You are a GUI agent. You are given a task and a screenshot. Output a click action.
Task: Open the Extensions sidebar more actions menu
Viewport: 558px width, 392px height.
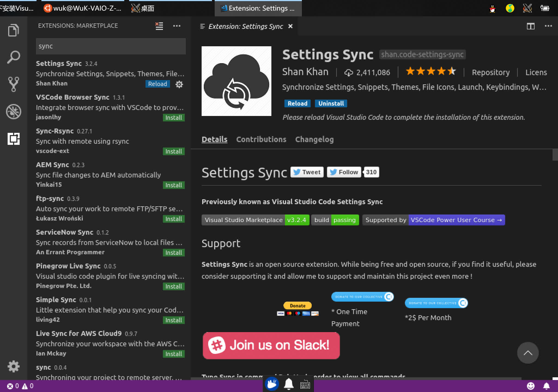click(177, 26)
